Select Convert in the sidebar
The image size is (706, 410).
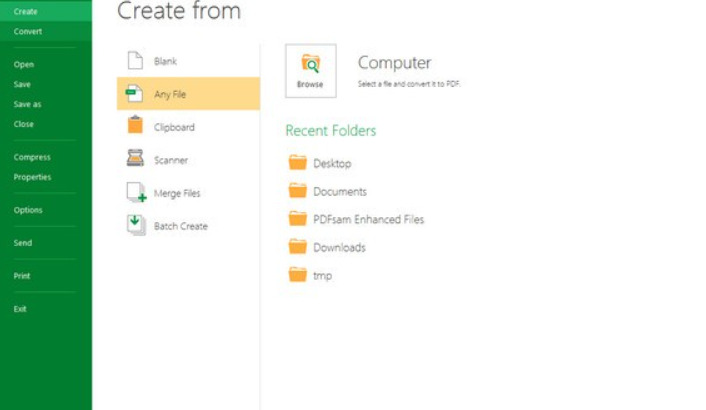46,31
